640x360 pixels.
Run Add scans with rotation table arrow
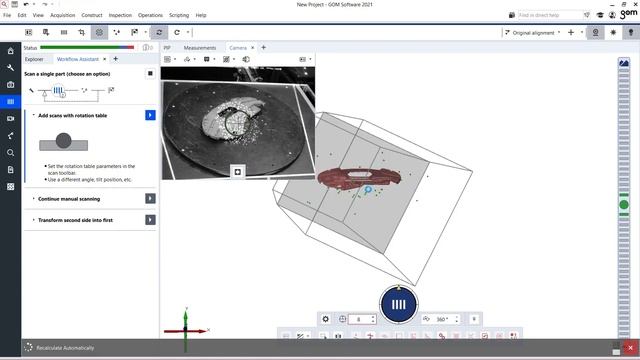click(150, 115)
